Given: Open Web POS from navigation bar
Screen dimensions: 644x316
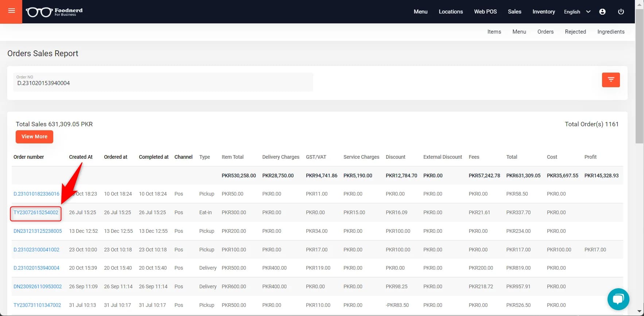Looking at the screenshot, I should [x=485, y=12].
